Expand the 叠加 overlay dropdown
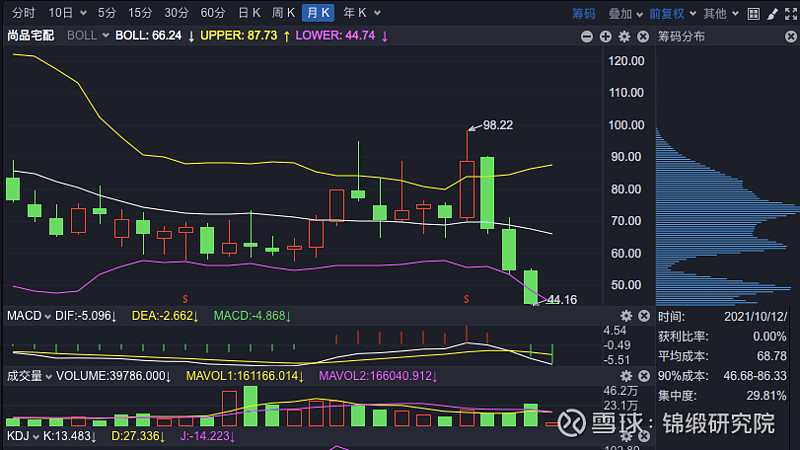Viewport: 800px width, 450px height. point(625,13)
